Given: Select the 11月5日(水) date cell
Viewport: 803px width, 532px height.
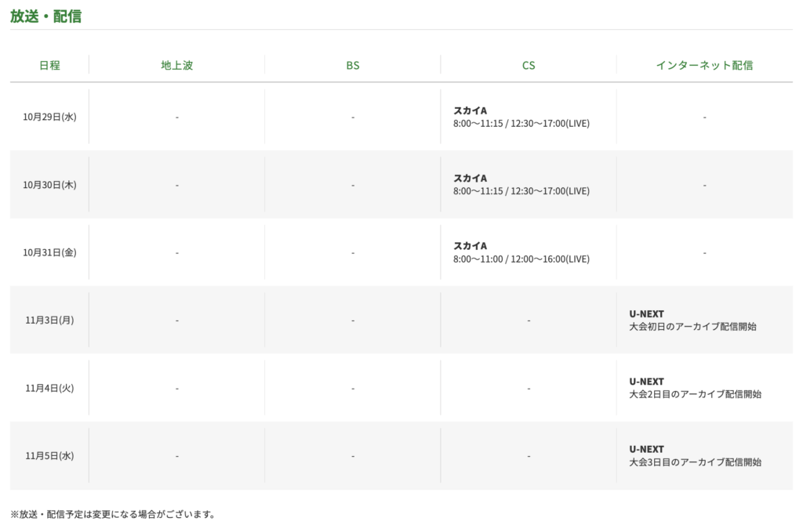Looking at the screenshot, I should pyautogui.click(x=49, y=455).
